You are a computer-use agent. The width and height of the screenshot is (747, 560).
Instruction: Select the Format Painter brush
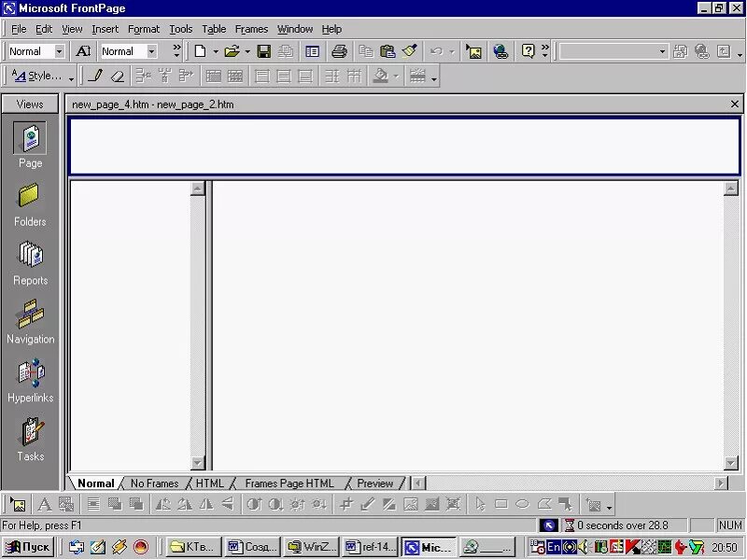[410, 51]
